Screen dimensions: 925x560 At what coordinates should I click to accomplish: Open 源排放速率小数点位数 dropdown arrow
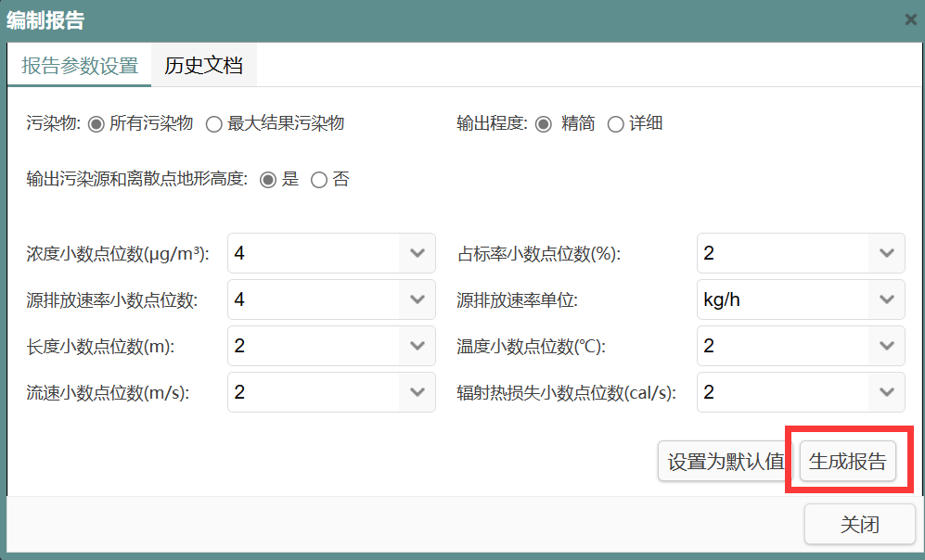pos(417,299)
